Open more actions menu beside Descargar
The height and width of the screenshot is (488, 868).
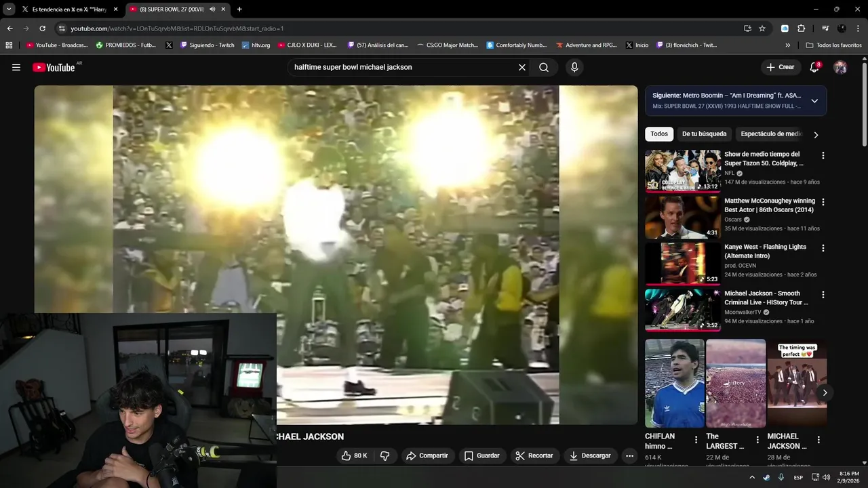click(629, 455)
